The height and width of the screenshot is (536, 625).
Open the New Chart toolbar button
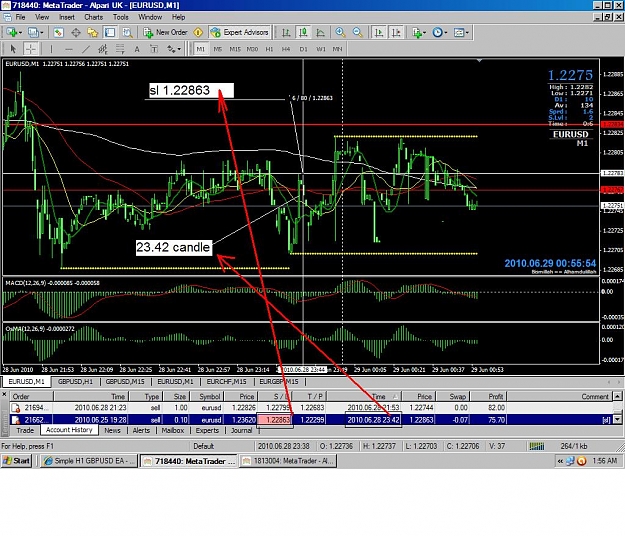(14, 33)
